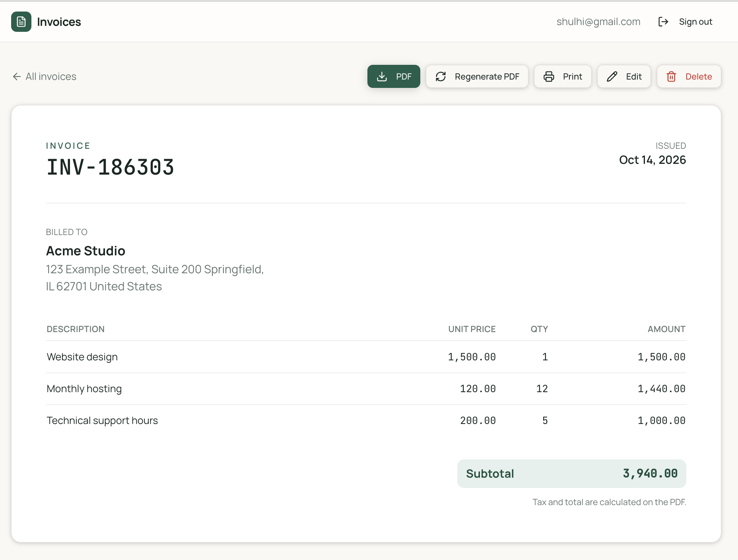
Task: Click the sign-out arrow icon
Action: click(x=663, y=21)
